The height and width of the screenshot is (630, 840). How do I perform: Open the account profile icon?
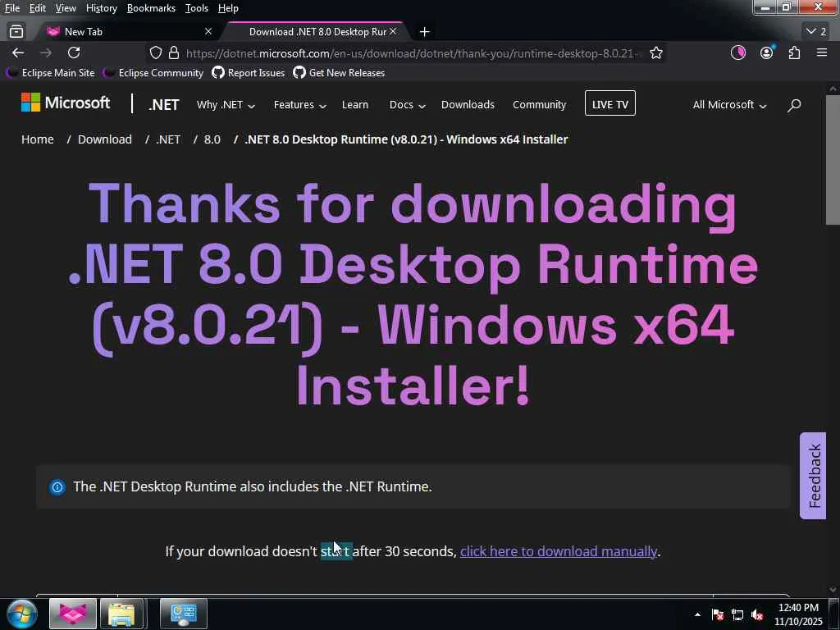click(x=767, y=52)
